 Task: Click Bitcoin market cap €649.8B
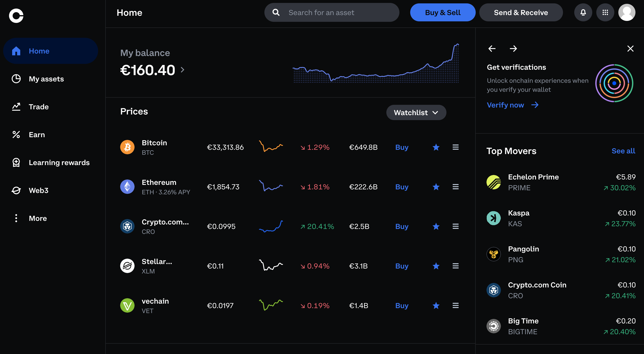(363, 147)
